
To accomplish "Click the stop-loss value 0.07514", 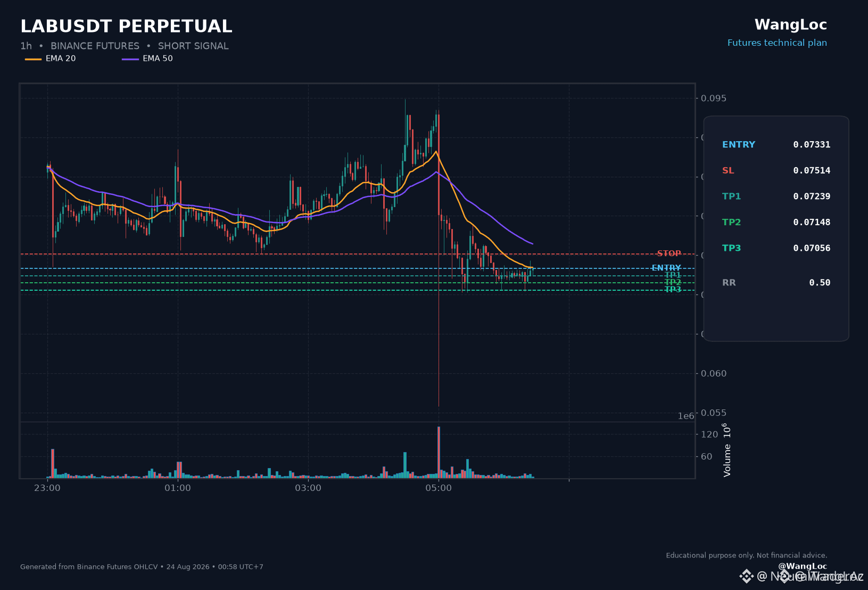I will pos(812,170).
